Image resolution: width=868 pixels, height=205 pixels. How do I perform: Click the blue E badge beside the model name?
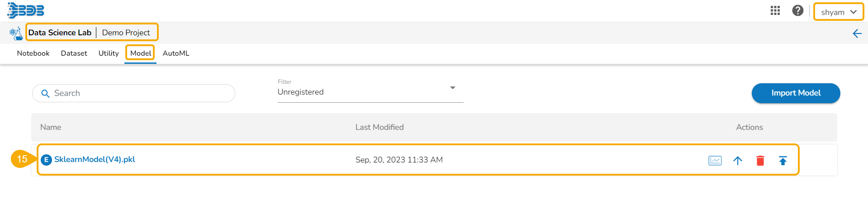46,160
